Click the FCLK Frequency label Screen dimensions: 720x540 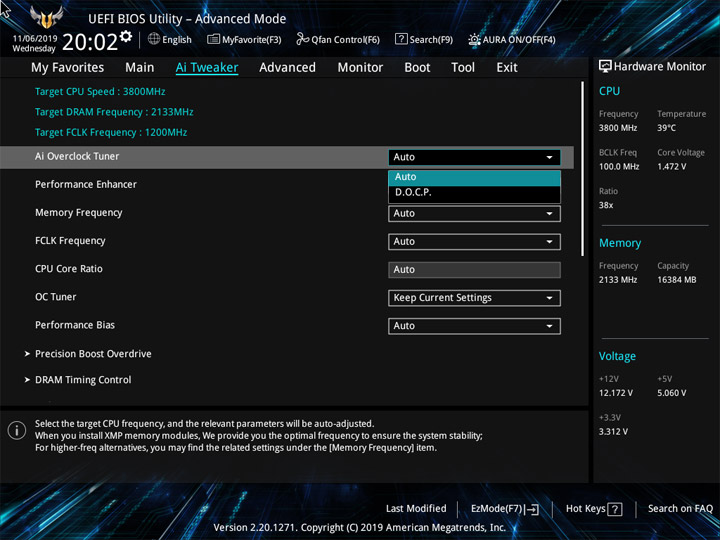[70, 241]
